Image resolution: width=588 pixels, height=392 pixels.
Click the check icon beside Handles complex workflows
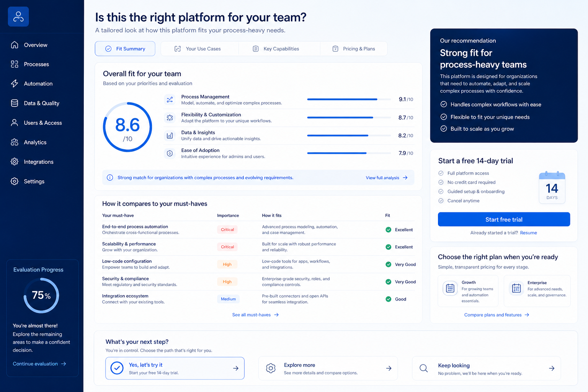click(444, 104)
